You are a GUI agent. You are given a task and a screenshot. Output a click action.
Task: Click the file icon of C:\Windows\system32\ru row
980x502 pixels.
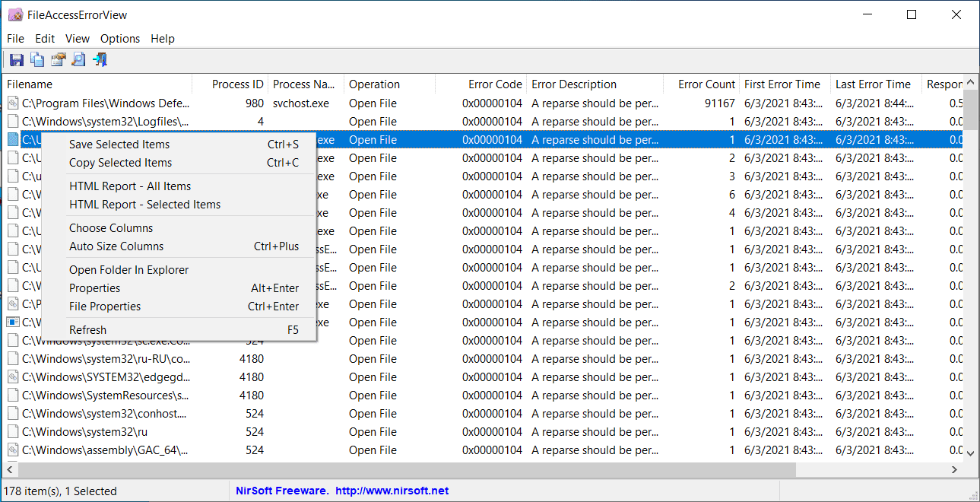click(12, 432)
